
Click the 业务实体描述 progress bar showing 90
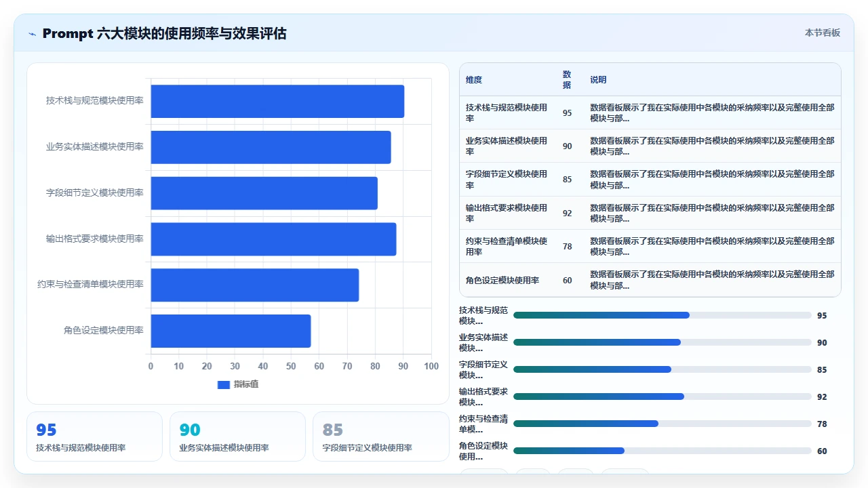click(663, 342)
